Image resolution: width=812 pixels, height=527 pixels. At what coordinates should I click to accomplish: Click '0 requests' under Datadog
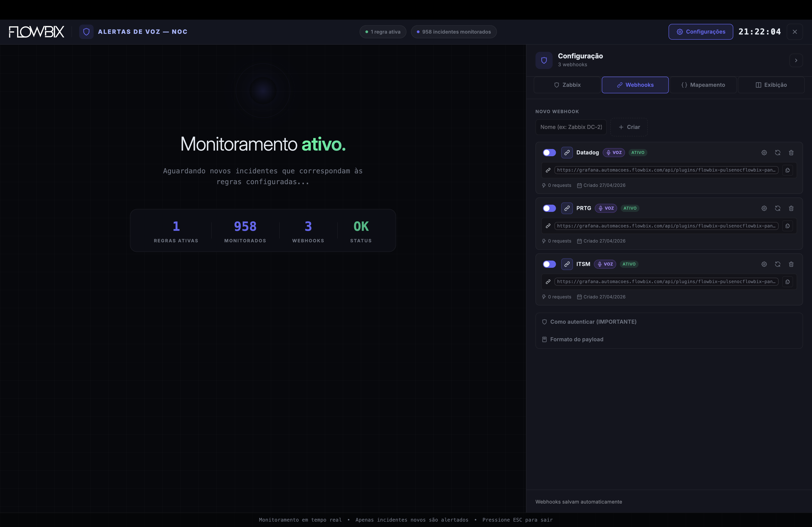point(556,186)
